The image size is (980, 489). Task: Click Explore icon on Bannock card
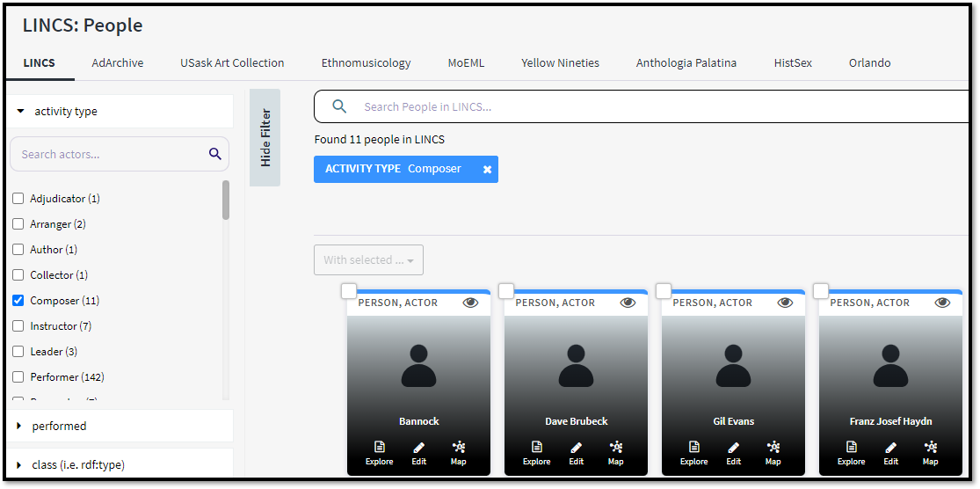pos(379,448)
